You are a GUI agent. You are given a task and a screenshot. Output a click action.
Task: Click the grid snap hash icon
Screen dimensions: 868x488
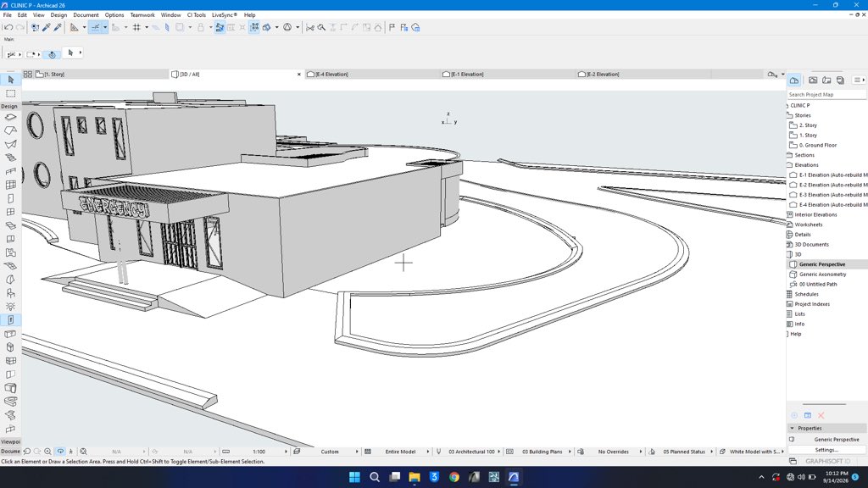(x=136, y=27)
